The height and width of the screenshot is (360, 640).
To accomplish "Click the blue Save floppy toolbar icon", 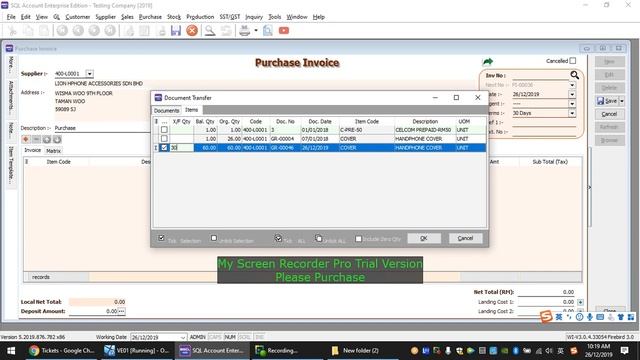I will [x=176, y=31].
